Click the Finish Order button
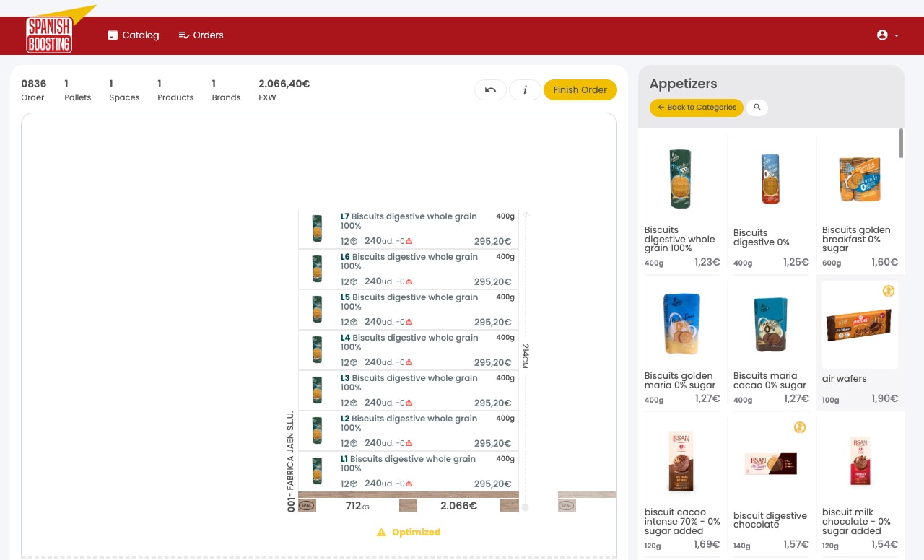The width and height of the screenshot is (924, 560). (x=580, y=89)
